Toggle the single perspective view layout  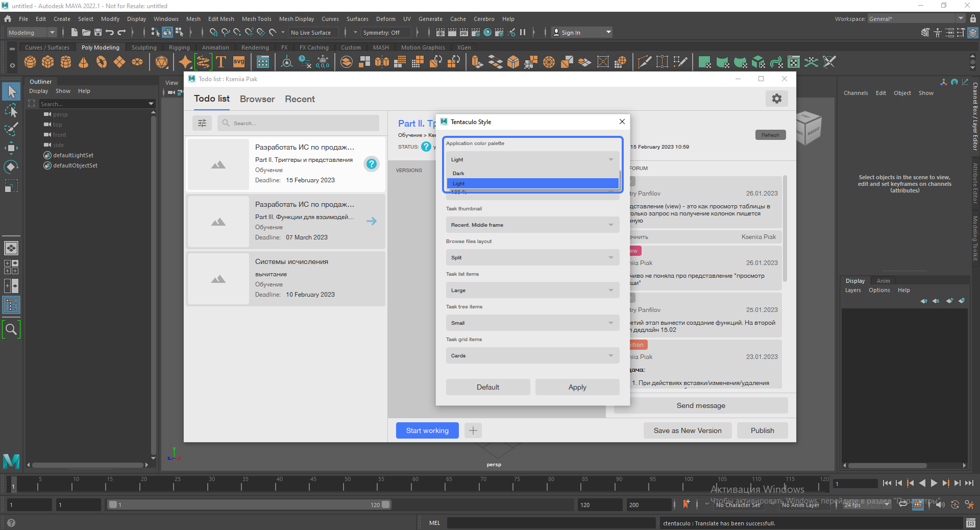tap(11, 248)
